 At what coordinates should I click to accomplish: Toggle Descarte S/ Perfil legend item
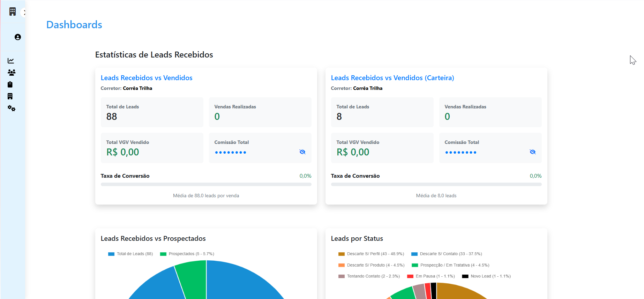click(x=371, y=254)
